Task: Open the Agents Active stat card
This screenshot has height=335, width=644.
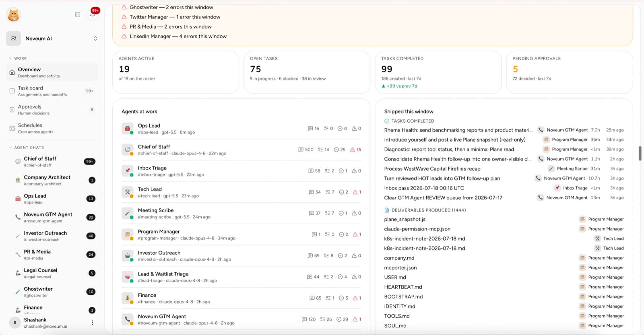Action: coord(175,72)
